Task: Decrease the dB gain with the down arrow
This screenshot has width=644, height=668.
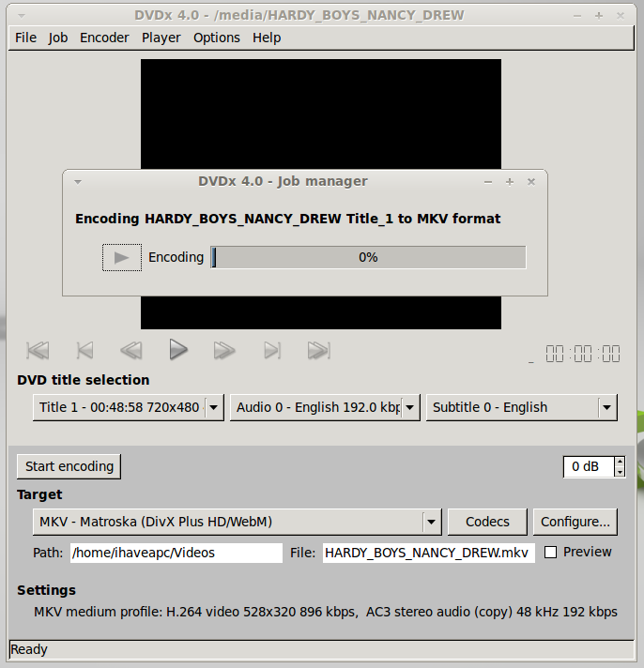Action: pyautogui.click(x=621, y=472)
